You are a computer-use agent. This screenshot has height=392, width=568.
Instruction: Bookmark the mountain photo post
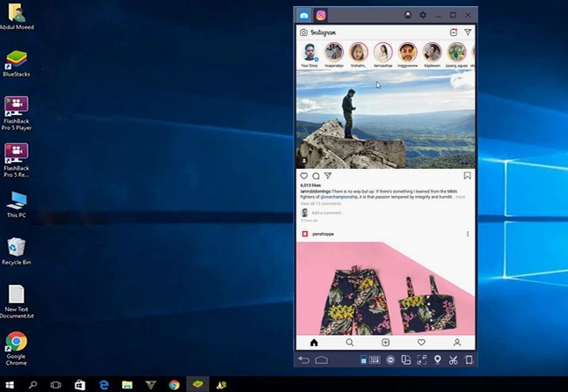click(x=468, y=176)
